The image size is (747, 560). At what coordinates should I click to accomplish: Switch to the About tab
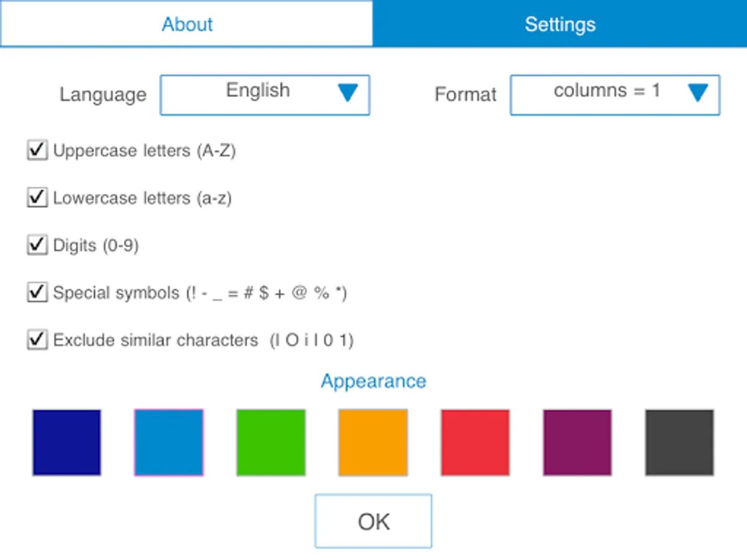coord(187,24)
